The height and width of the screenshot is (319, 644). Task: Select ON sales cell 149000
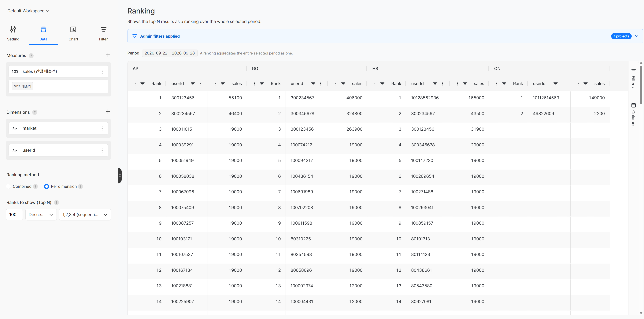pyautogui.click(x=590, y=98)
